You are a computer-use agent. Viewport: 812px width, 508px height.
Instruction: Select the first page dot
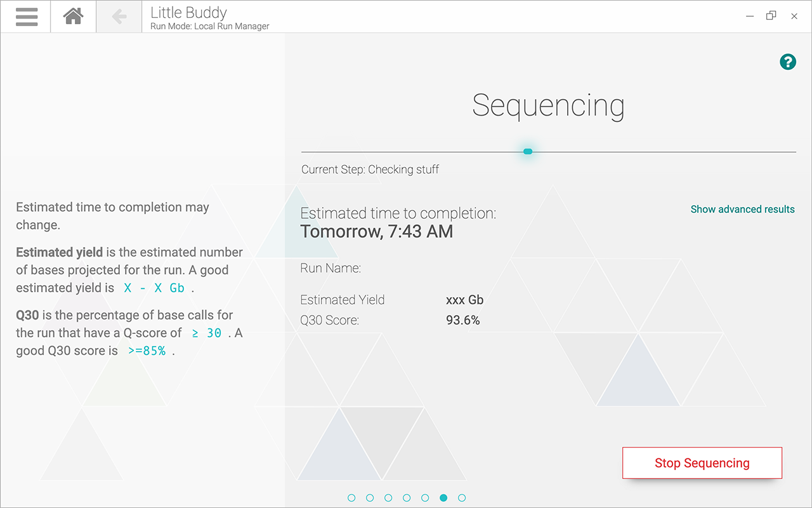coord(351,498)
